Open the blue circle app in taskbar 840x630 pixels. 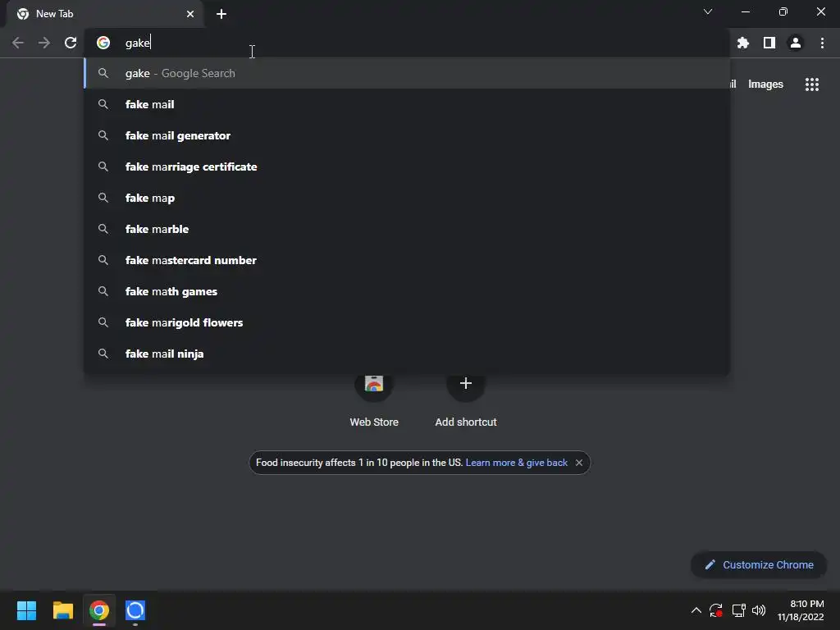coord(135,610)
